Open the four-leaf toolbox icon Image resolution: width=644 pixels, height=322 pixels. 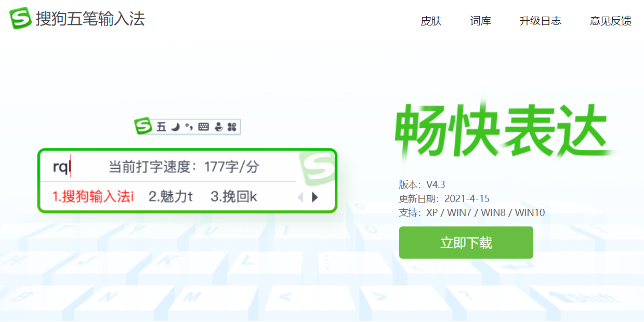232,127
